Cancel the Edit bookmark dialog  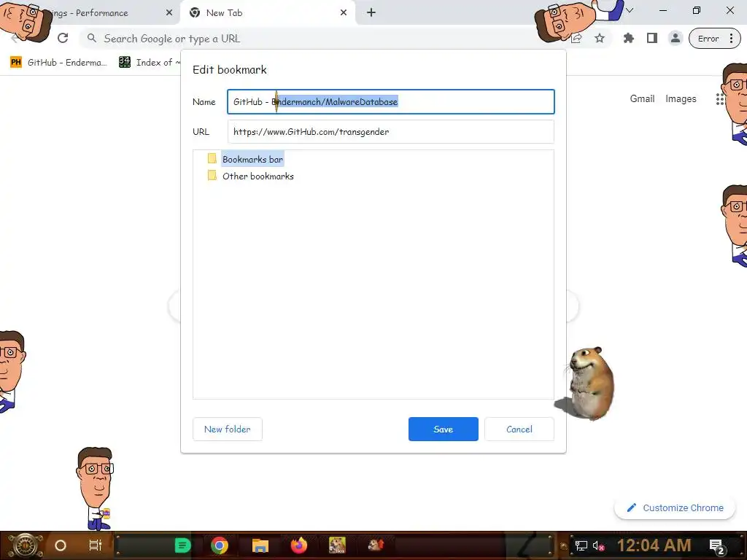pyautogui.click(x=519, y=429)
